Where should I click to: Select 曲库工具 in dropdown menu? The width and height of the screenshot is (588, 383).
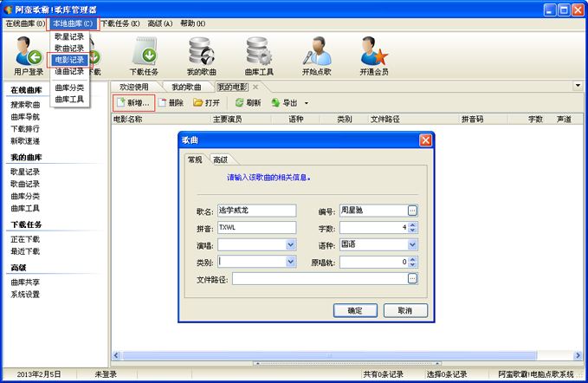click(x=69, y=99)
